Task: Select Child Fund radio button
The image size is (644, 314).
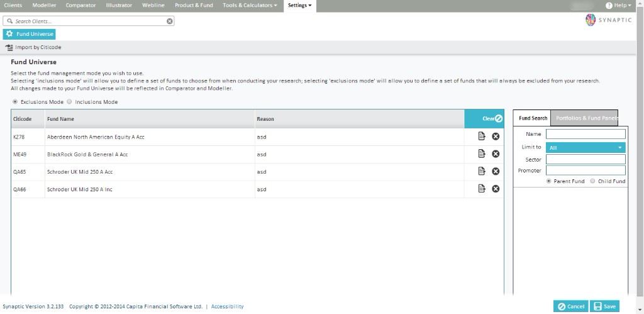Action: (x=592, y=181)
